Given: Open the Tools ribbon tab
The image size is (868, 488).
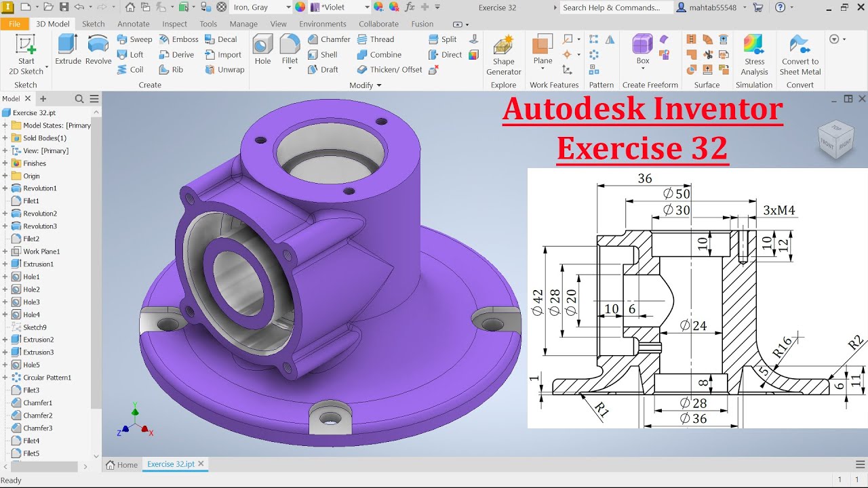Looking at the screenshot, I should [208, 24].
